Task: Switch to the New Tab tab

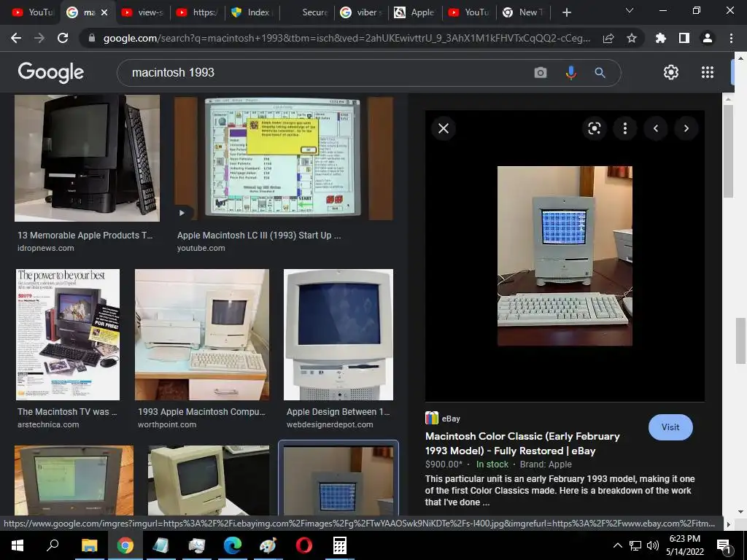Action: coord(522,12)
